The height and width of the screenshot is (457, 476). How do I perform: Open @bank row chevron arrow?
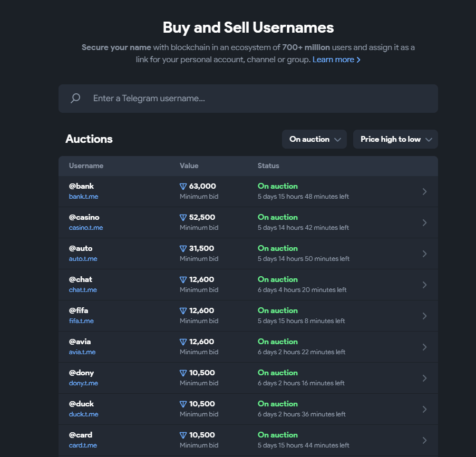[424, 191]
